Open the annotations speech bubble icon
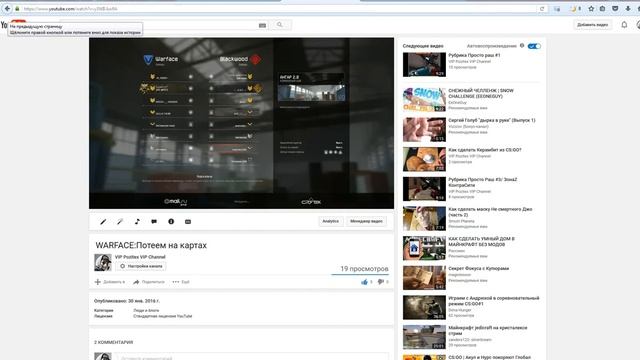The height and width of the screenshot is (360, 640). point(154,222)
